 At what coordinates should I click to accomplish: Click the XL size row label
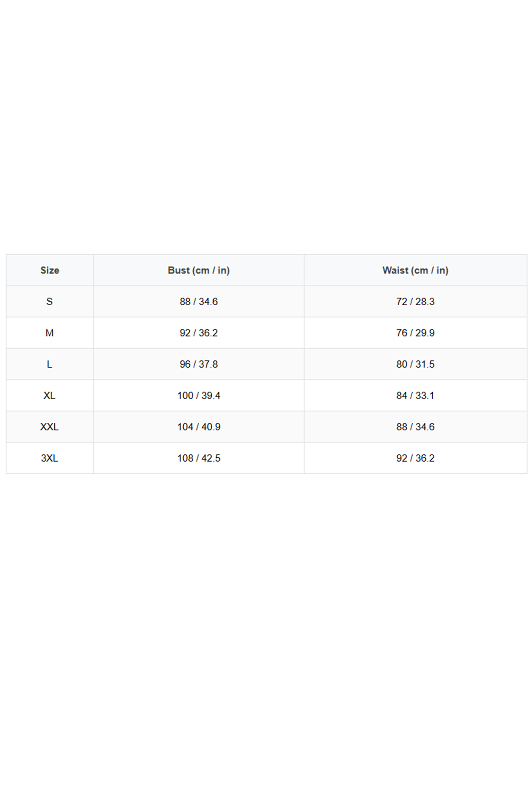pyautogui.click(x=49, y=396)
